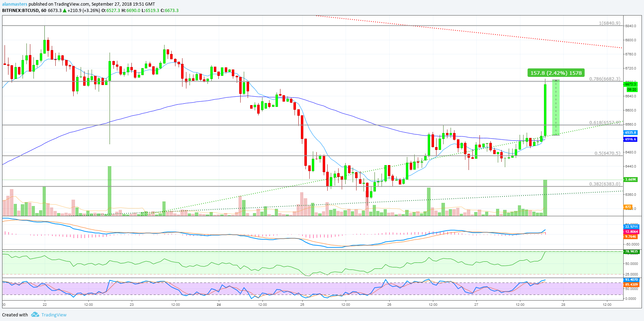
Task: Click date label 24 on time axis
Action: pos(219,304)
